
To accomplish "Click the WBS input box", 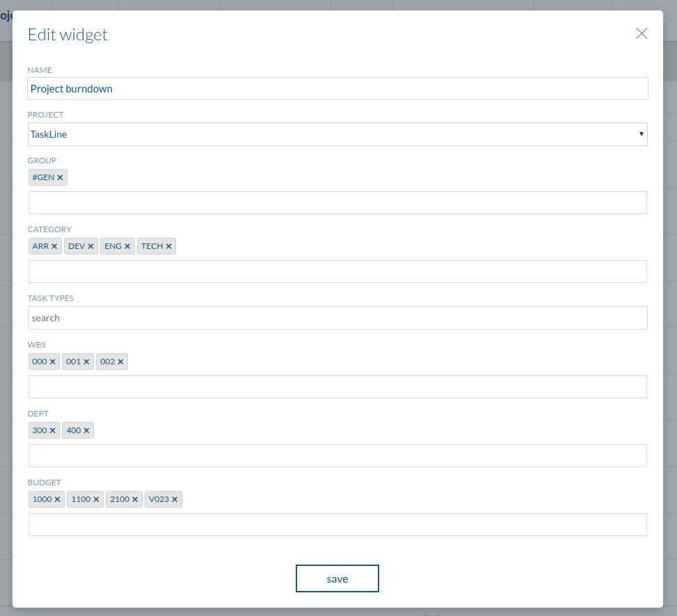I will pos(337,387).
